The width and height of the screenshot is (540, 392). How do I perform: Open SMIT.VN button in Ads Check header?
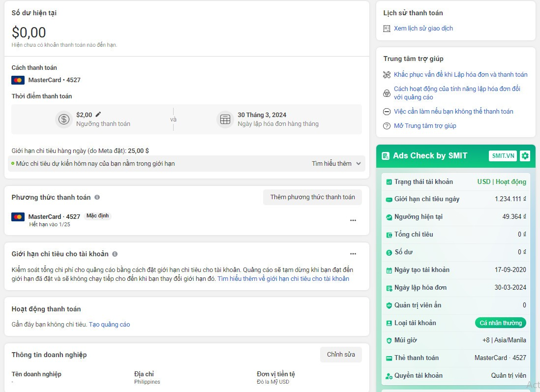(503, 156)
